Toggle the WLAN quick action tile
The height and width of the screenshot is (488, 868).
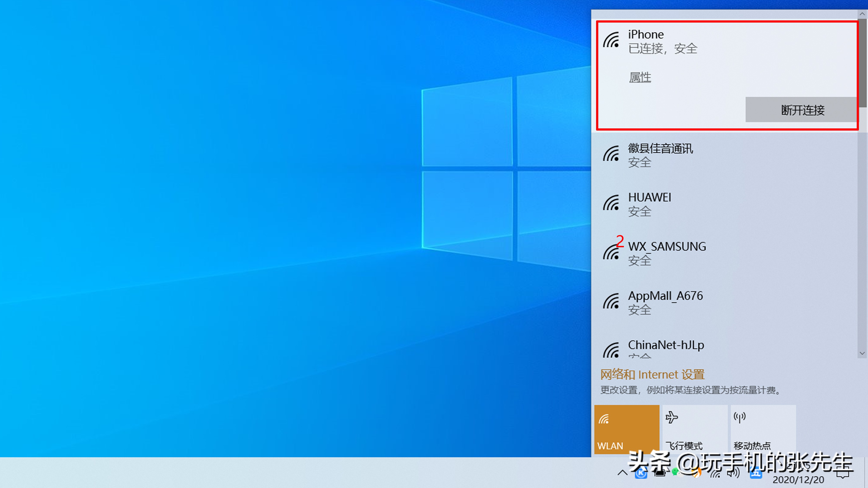627,429
